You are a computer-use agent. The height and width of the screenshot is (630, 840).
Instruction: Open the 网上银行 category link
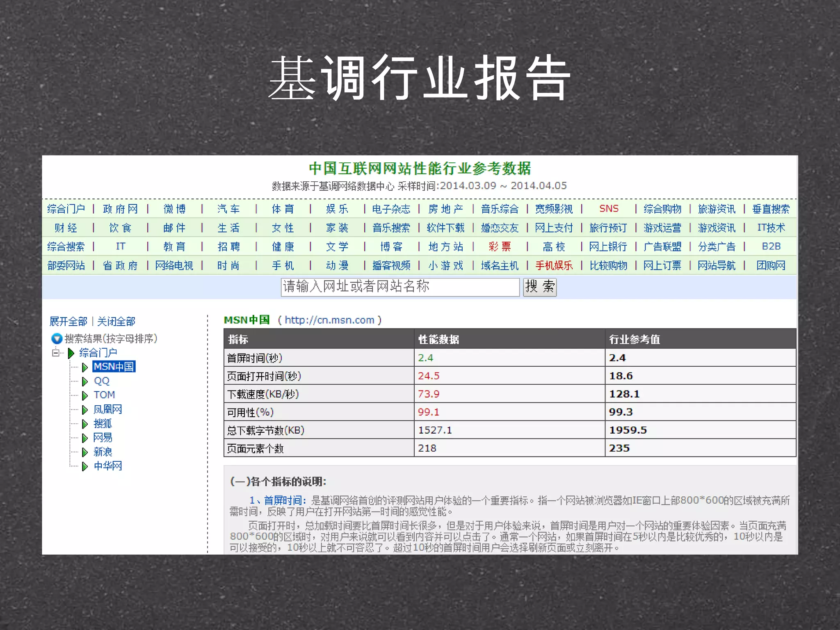[x=608, y=247]
